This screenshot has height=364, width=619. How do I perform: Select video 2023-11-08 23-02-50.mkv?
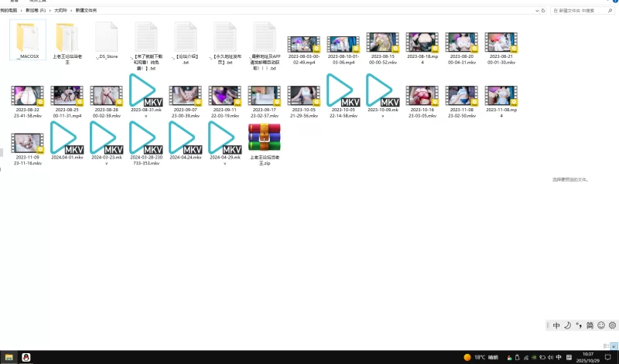coord(462,102)
